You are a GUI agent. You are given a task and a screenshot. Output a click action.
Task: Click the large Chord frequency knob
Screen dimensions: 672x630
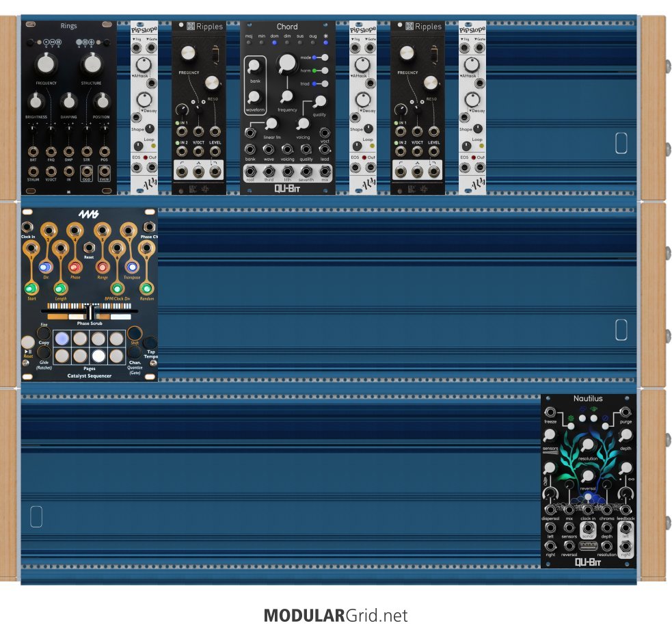coord(287,64)
